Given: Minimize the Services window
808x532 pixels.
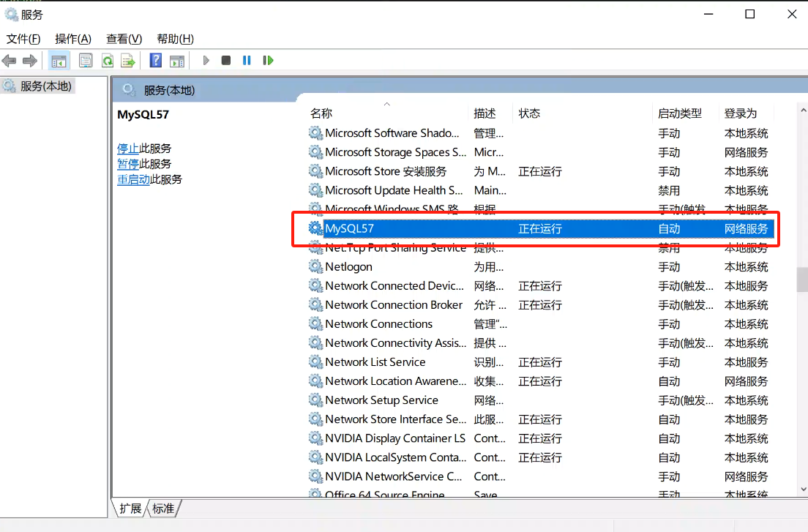Looking at the screenshot, I should [708, 14].
